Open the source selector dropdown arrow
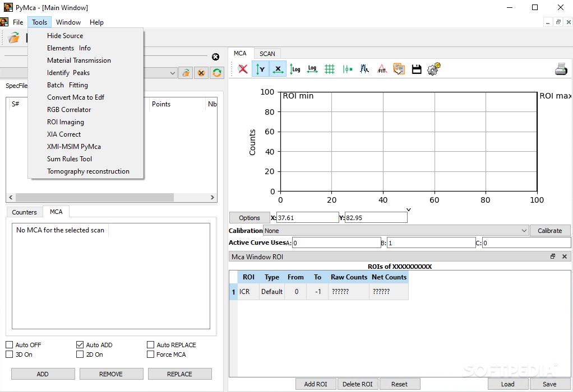Image resolution: width=573 pixels, height=392 pixels. tap(173, 73)
